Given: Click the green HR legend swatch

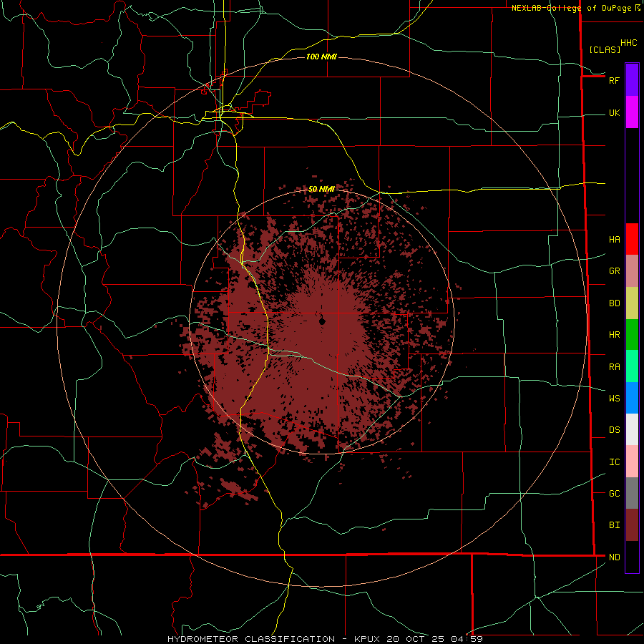Looking at the screenshot, I should point(632,335).
